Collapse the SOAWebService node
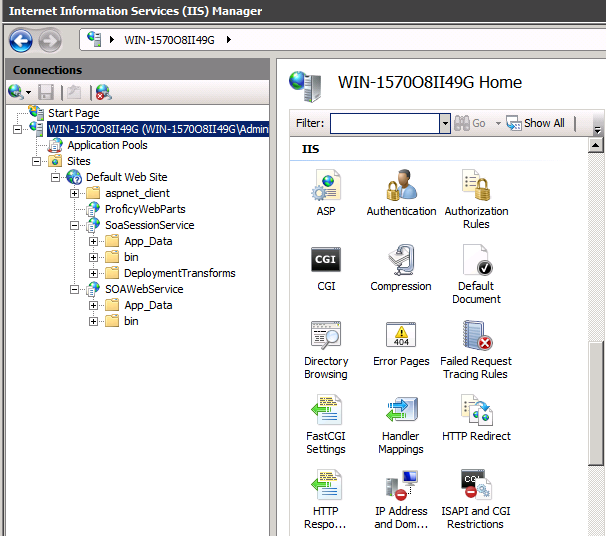This screenshot has width=606, height=536. [75, 289]
